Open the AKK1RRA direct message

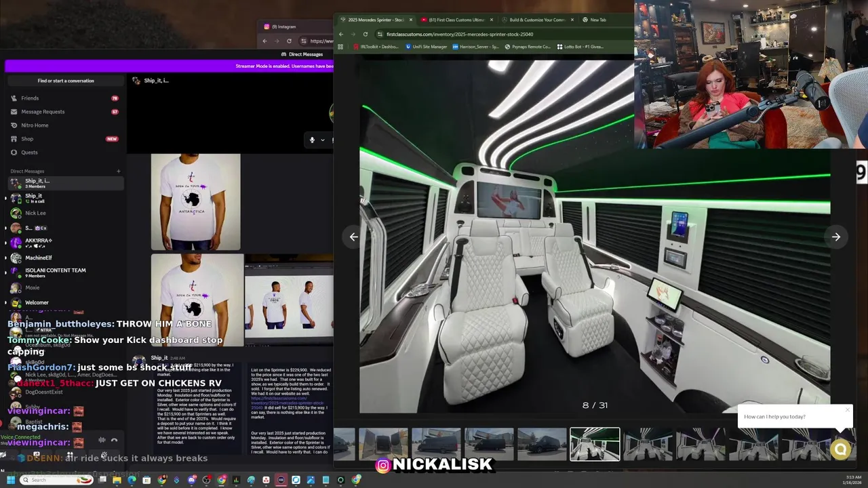(x=64, y=243)
